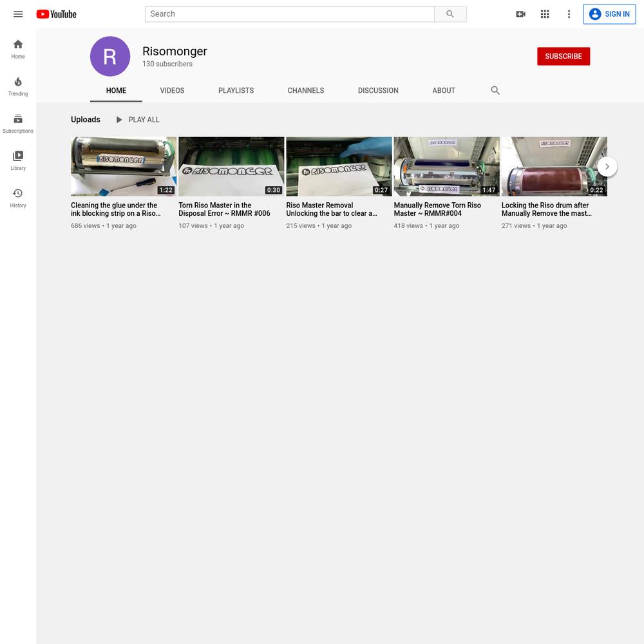Click the YouTube logo
The height and width of the screenshot is (644, 644).
[x=56, y=14]
